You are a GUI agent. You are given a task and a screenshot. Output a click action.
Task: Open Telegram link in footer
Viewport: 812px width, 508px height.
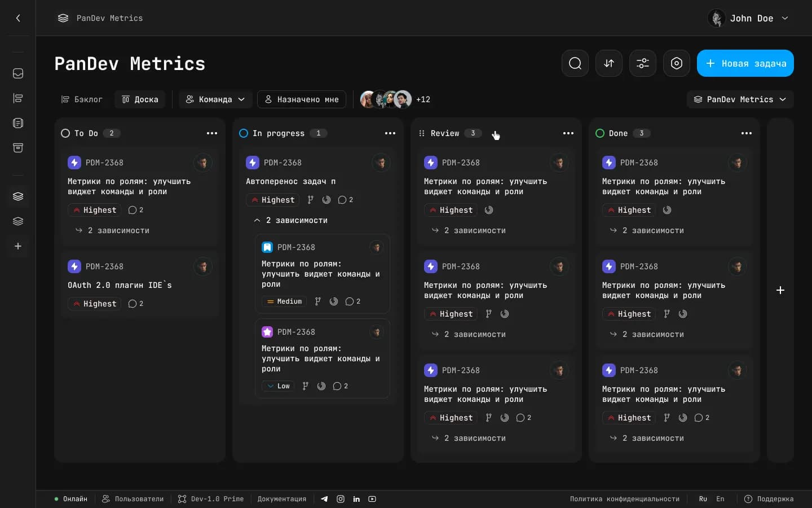(x=324, y=499)
